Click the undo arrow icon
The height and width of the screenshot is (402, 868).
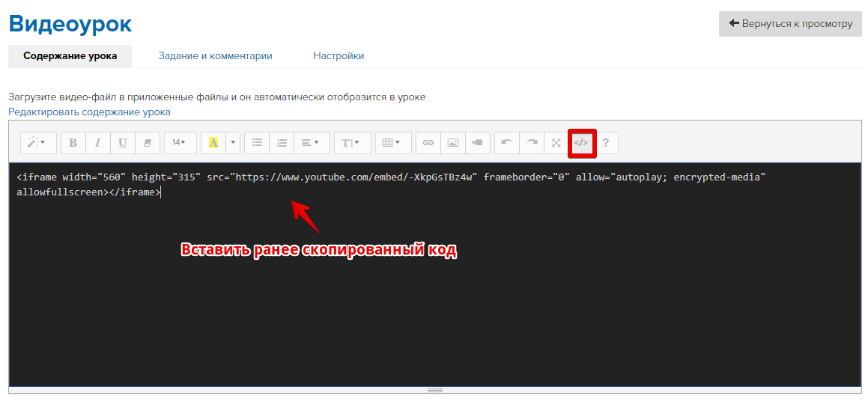point(507,143)
